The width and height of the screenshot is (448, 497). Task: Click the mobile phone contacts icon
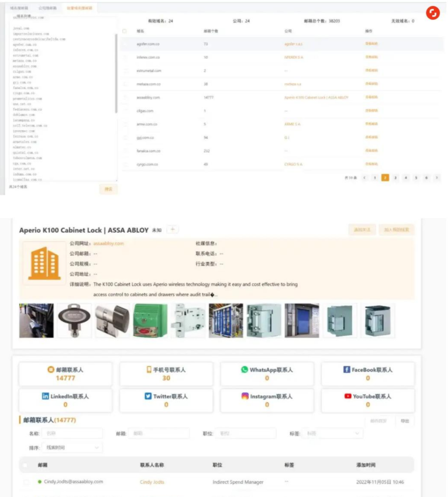[x=149, y=370]
